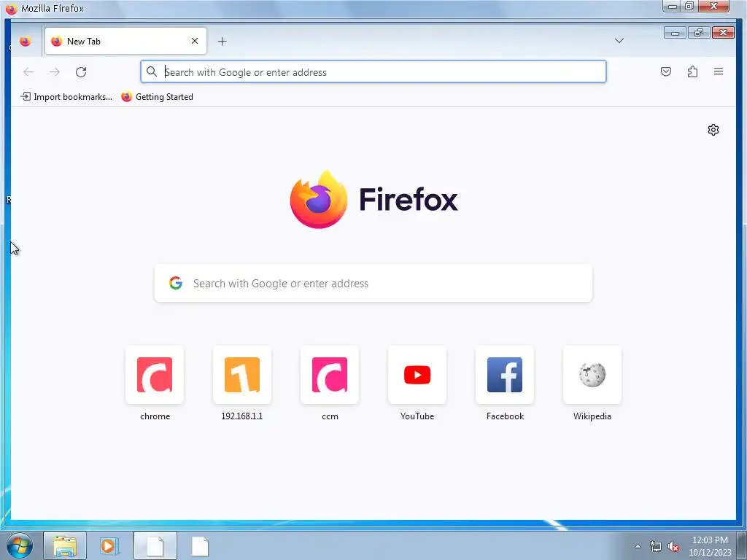The image size is (747, 560).
Task: Open a new tab with plus button
Action: (222, 42)
